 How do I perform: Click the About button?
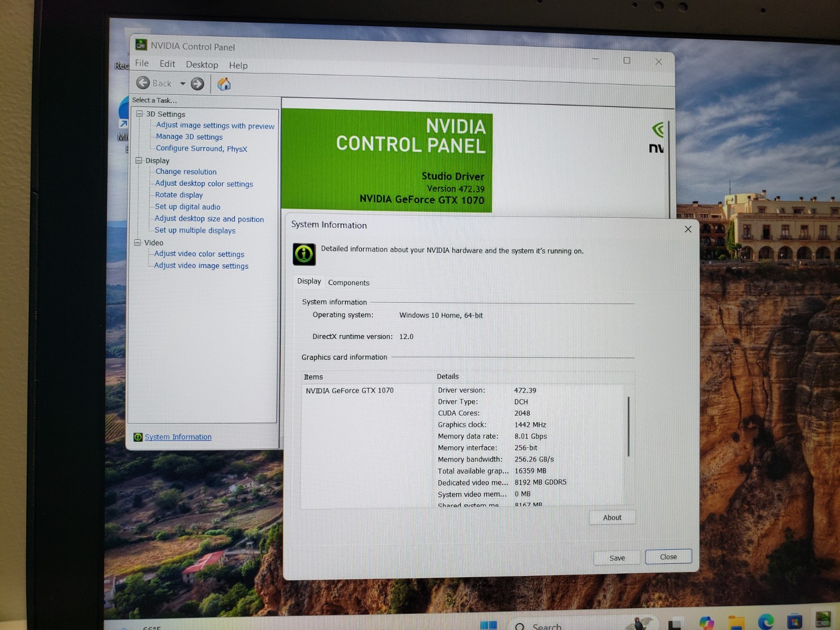click(612, 518)
